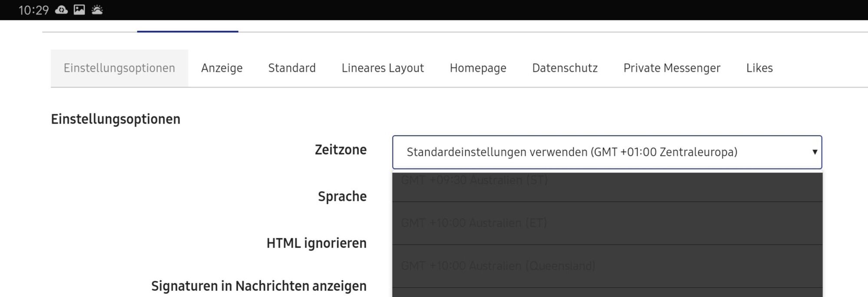868x297 pixels.
Task: Switch to the Einstellungsoptionen tab
Action: pos(119,68)
